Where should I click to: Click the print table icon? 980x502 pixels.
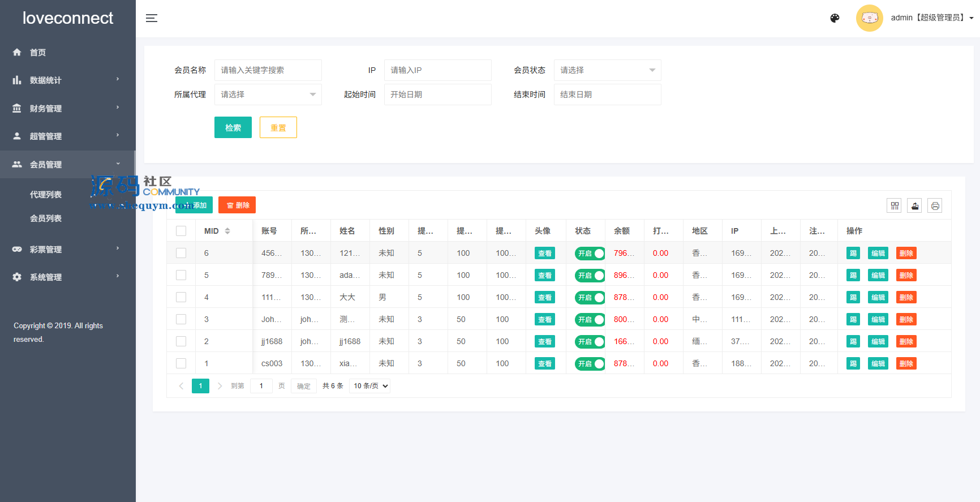(x=935, y=206)
